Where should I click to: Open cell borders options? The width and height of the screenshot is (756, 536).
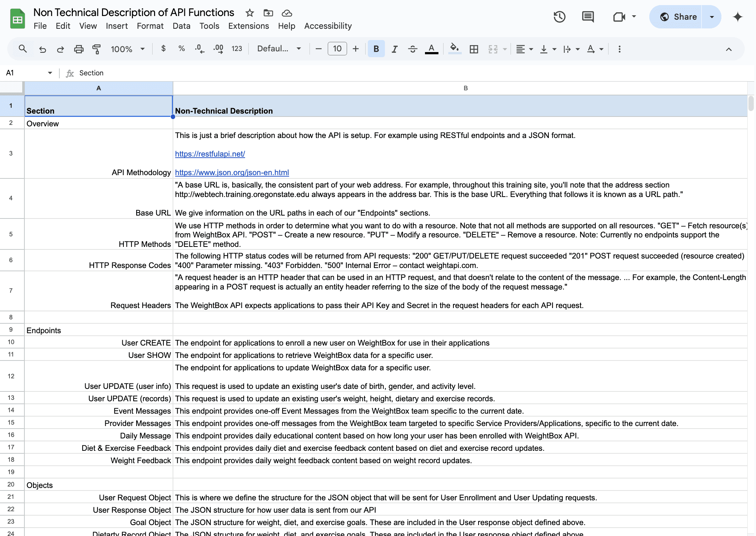click(x=474, y=49)
